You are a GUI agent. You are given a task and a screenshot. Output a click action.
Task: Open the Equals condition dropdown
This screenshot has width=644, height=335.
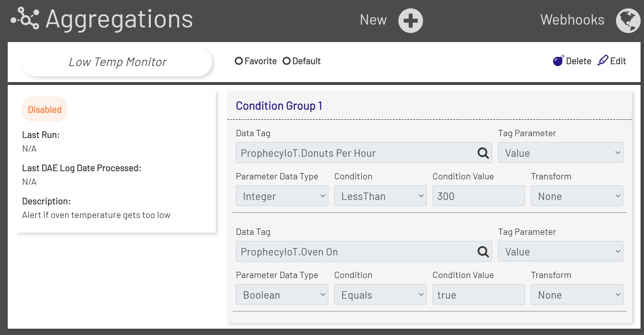coord(380,295)
